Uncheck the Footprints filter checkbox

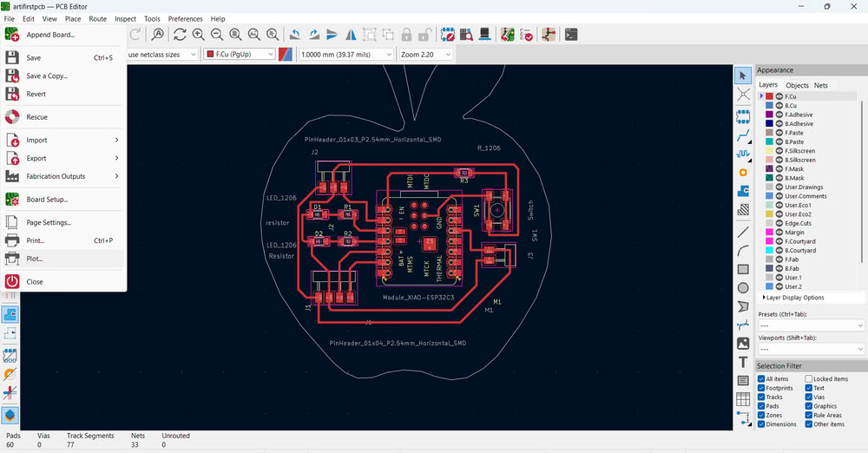point(761,388)
